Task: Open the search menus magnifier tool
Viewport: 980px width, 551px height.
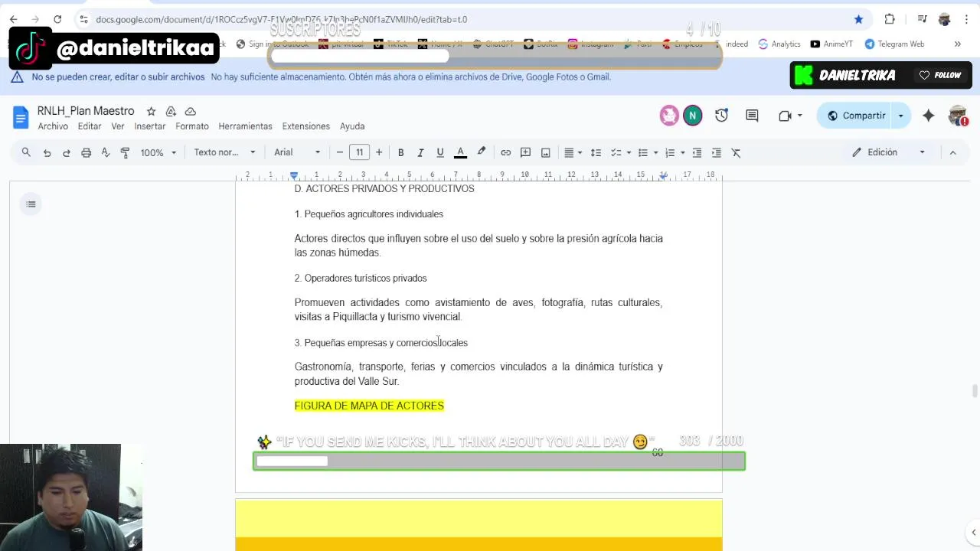Action: tap(26, 152)
